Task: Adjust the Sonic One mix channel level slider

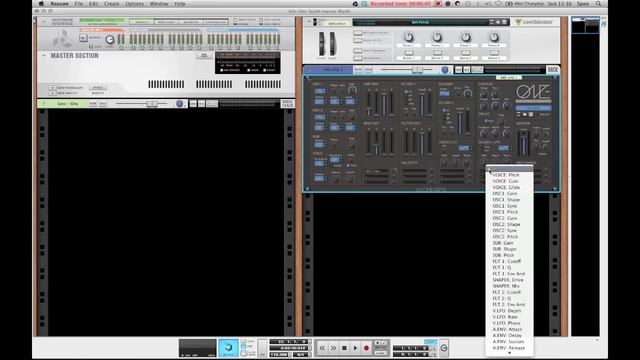Action: click(x=151, y=104)
